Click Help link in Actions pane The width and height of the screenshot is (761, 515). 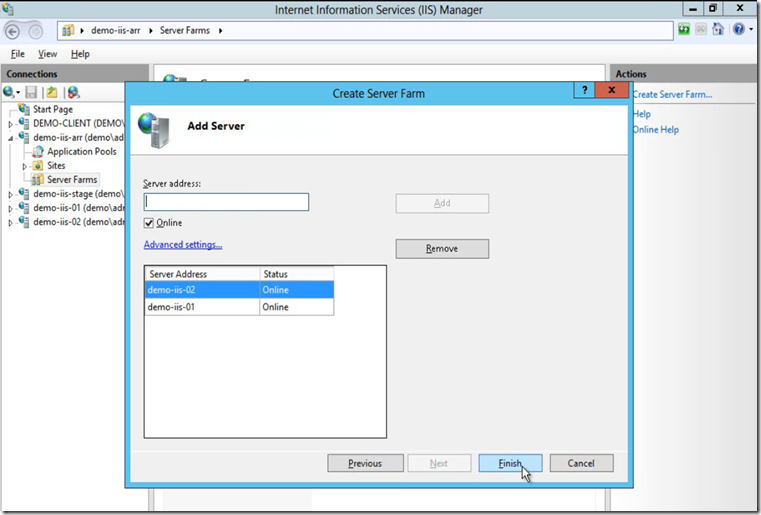tap(642, 114)
